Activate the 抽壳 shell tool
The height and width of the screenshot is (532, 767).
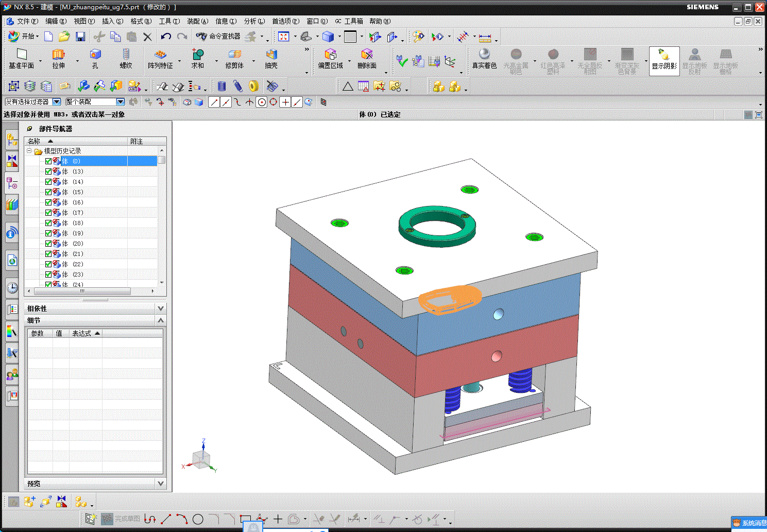pos(271,59)
